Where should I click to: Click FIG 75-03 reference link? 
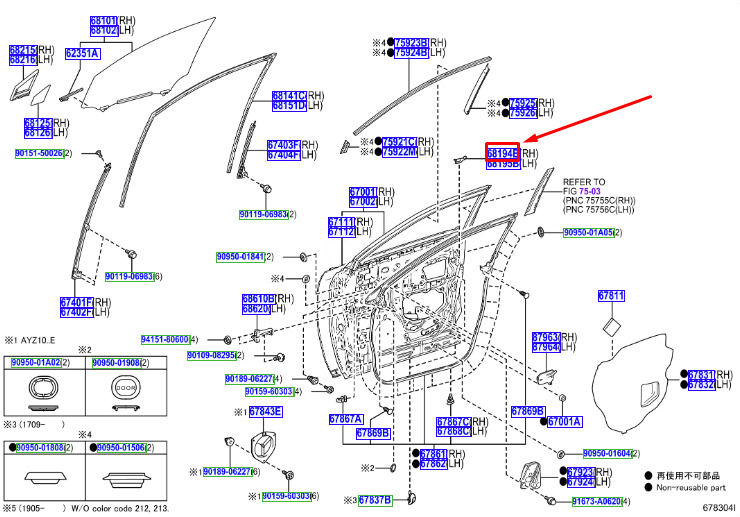(590, 191)
